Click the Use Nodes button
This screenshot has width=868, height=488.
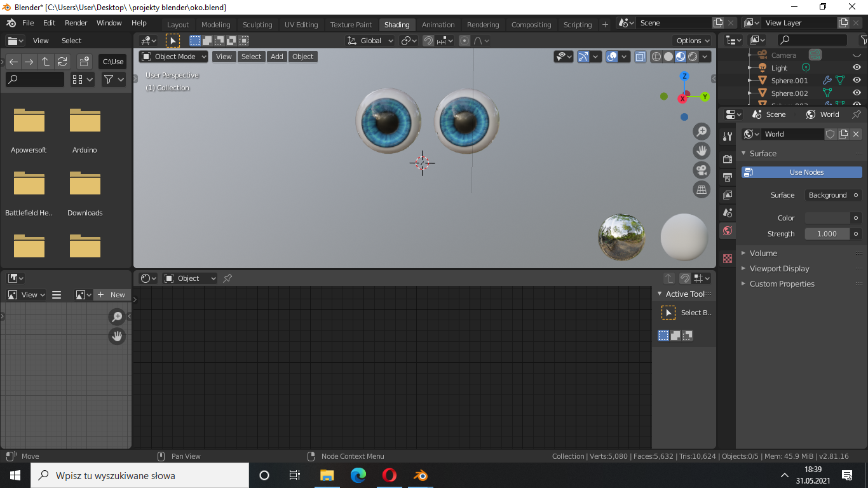(802, 172)
